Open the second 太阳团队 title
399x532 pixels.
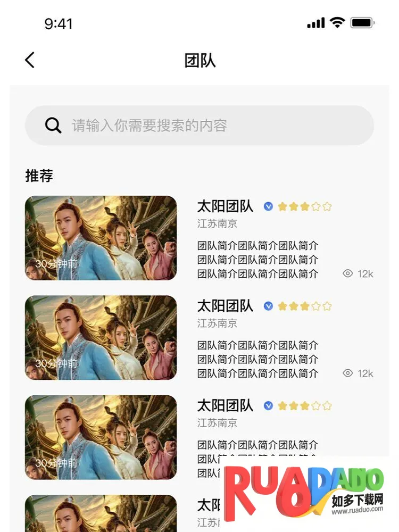tap(225, 306)
